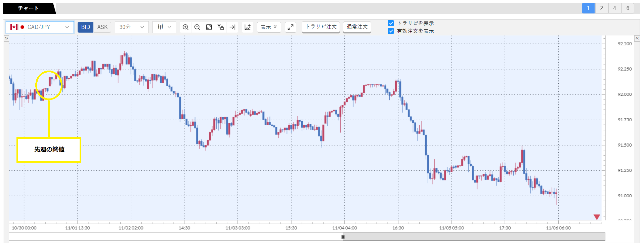644x245 pixels.
Task: Click the 92.250 price axis label
Action: click(x=625, y=69)
